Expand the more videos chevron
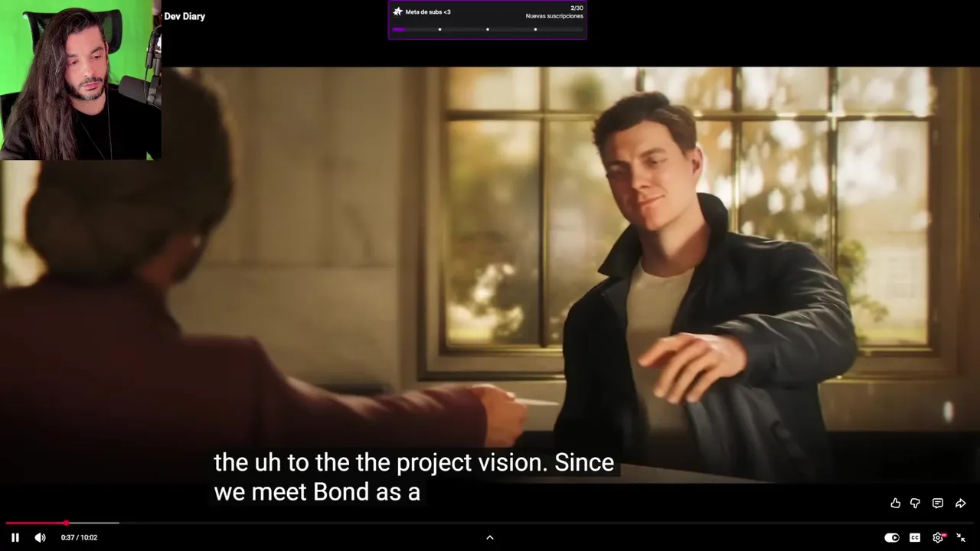 [x=490, y=537]
